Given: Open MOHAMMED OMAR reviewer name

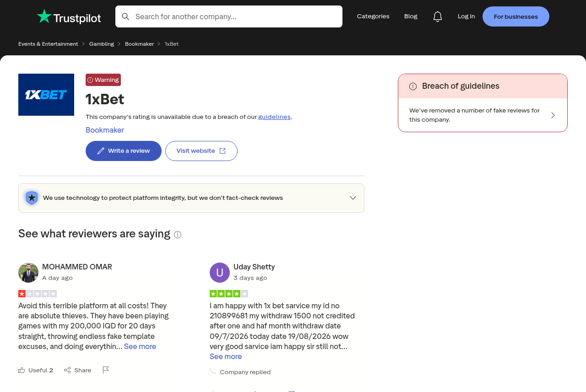Looking at the screenshot, I should pos(77,267).
